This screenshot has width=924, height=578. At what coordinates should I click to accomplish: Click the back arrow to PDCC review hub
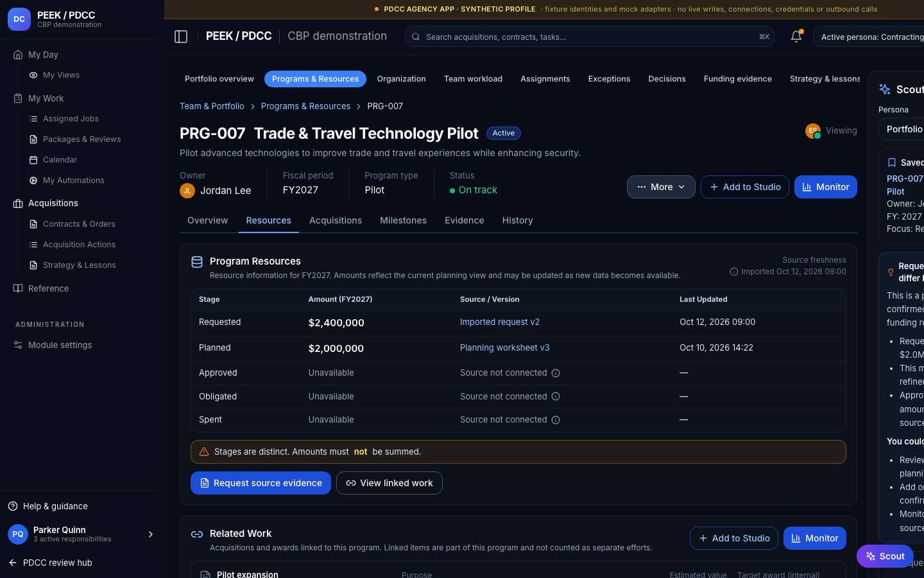click(x=13, y=563)
